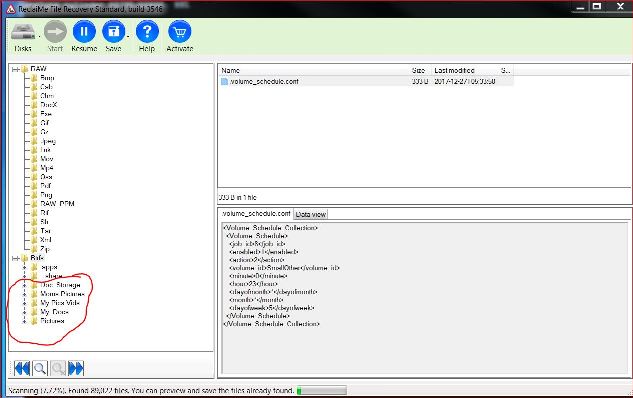The image size is (633, 398).
Task: Select the RAW root folder icon
Action: (x=25, y=69)
